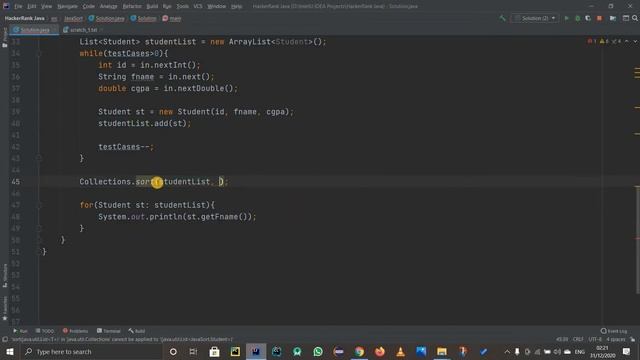The image size is (640, 360).
Task: Open the Favorites tool window on left stripe
Action: point(4,308)
